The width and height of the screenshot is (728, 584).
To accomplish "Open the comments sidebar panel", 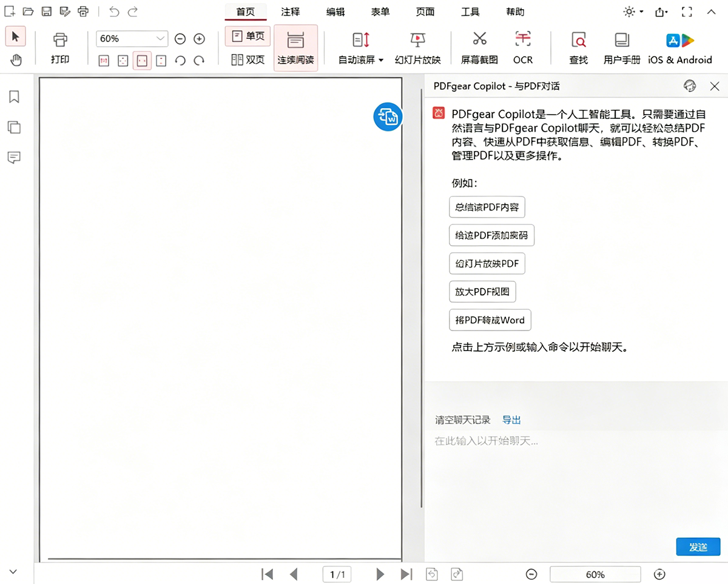I will [14, 158].
